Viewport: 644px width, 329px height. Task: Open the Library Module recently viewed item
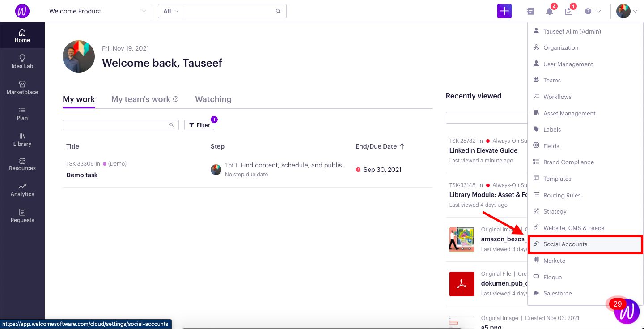coord(488,195)
